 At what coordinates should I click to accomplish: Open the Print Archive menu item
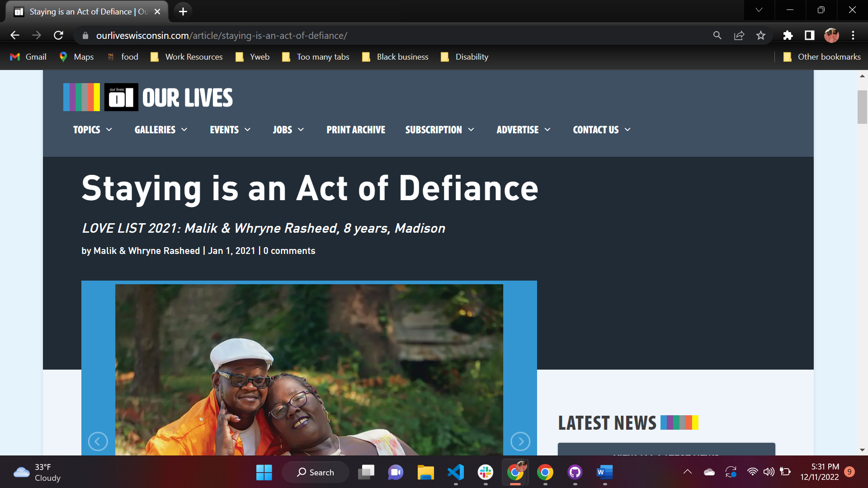356,130
